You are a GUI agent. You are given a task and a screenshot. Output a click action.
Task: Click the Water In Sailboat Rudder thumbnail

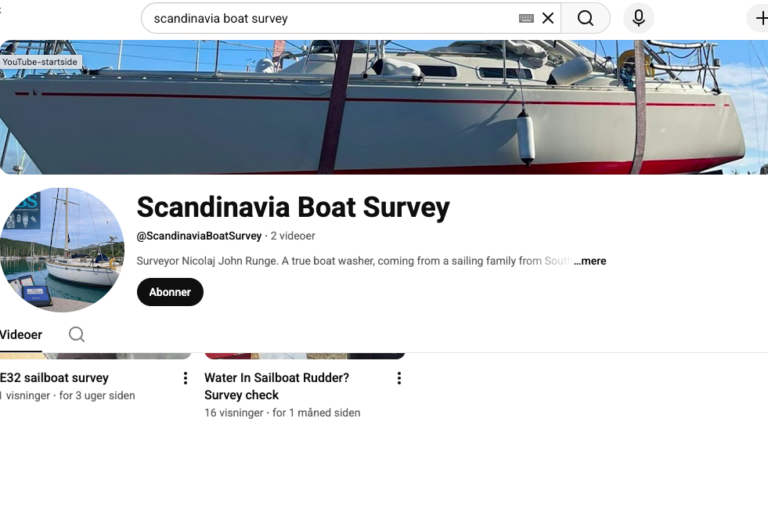coord(305,356)
